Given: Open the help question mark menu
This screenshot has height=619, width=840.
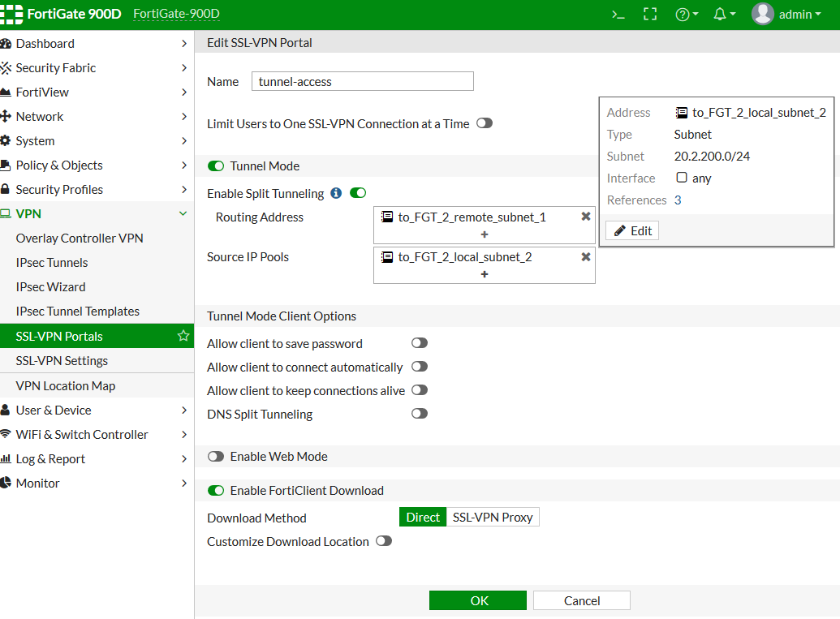Looking at the screenshot, I should coord(687,15).
